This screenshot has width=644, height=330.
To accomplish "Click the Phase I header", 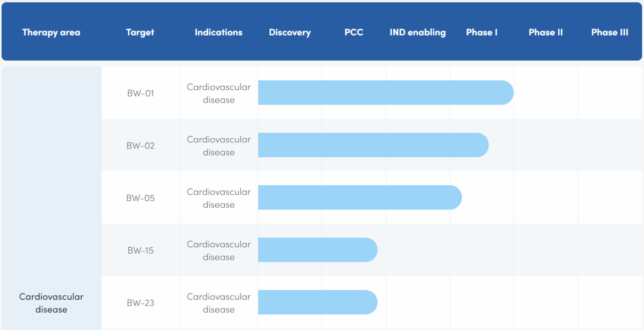I will pyautogui.click(x=482, y=32).
